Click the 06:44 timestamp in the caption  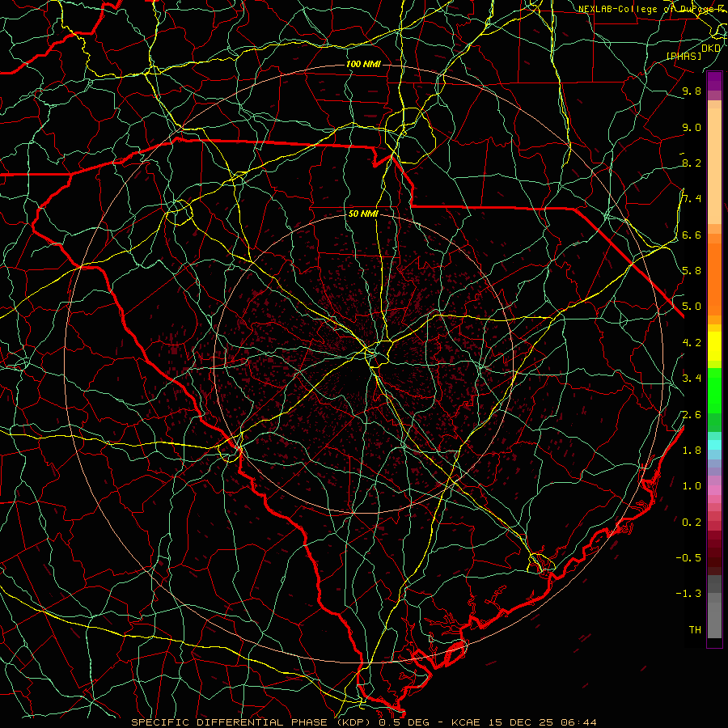pyautogui.click(x=578, y=722)
